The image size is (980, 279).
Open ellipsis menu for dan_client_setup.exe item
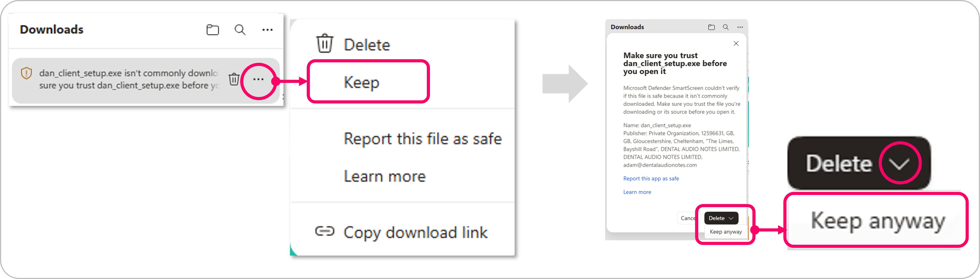click(258, 79)
